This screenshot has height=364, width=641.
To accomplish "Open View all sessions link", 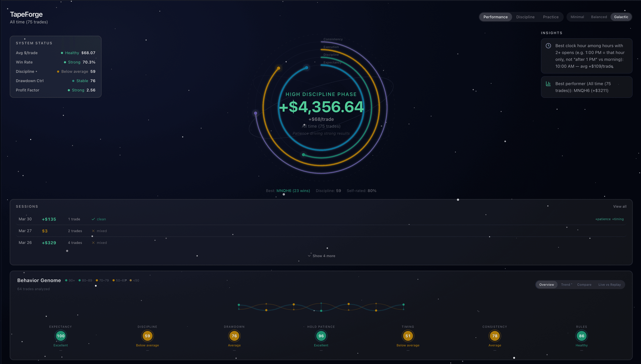I will [x=620, y=206].
